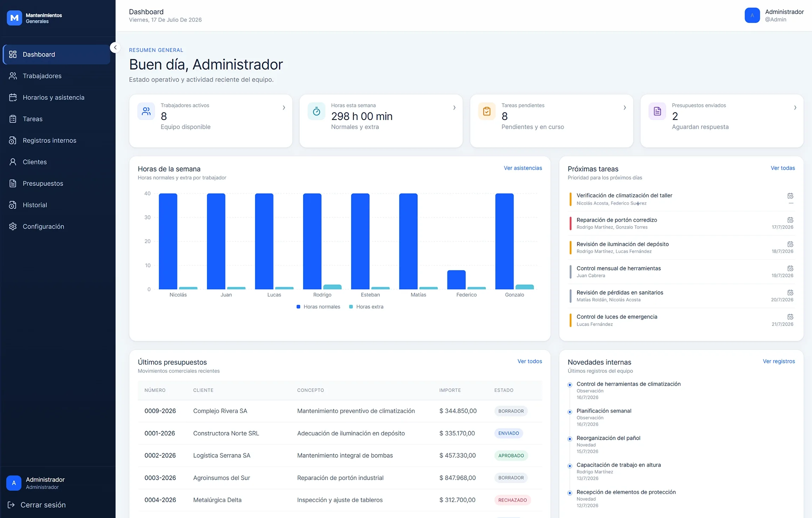Click calendar icon for Control de luces de emergencia
The width and height of the screenshot is (812, 518).
click(x=790, y=317)
